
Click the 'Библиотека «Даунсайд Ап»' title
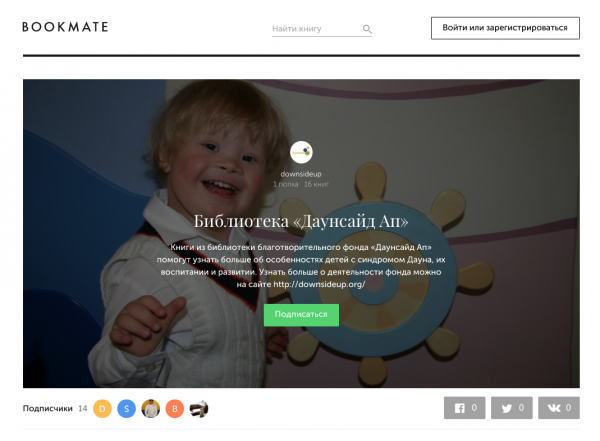301,221
